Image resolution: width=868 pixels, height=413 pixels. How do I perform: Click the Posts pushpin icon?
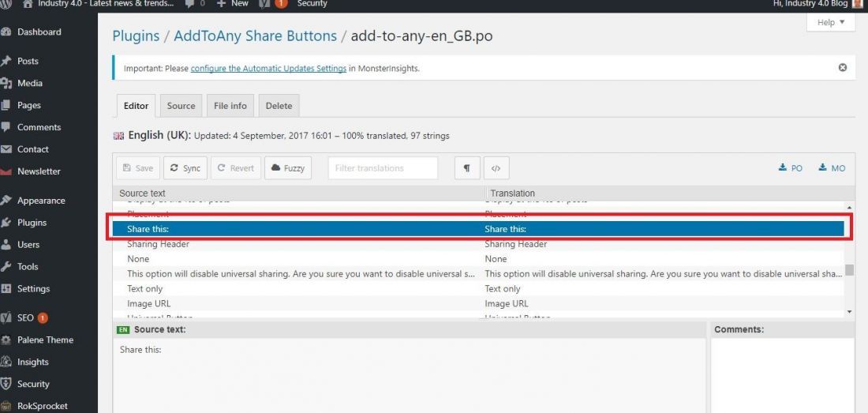6,61
